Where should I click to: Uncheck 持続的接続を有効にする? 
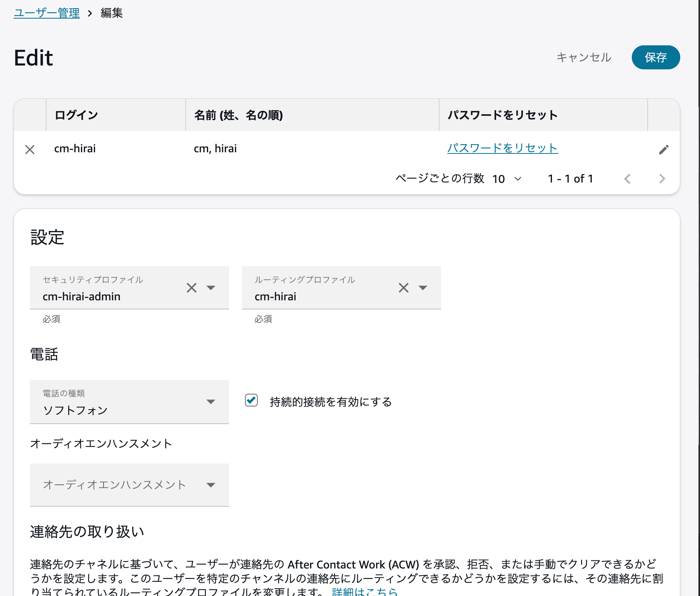click(x=252, y=400)
